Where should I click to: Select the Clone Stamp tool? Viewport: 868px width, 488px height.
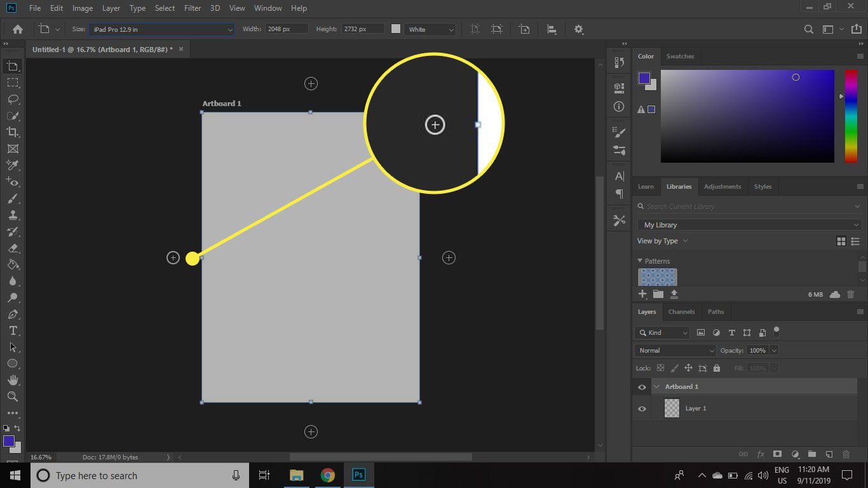tap(12, 215)
